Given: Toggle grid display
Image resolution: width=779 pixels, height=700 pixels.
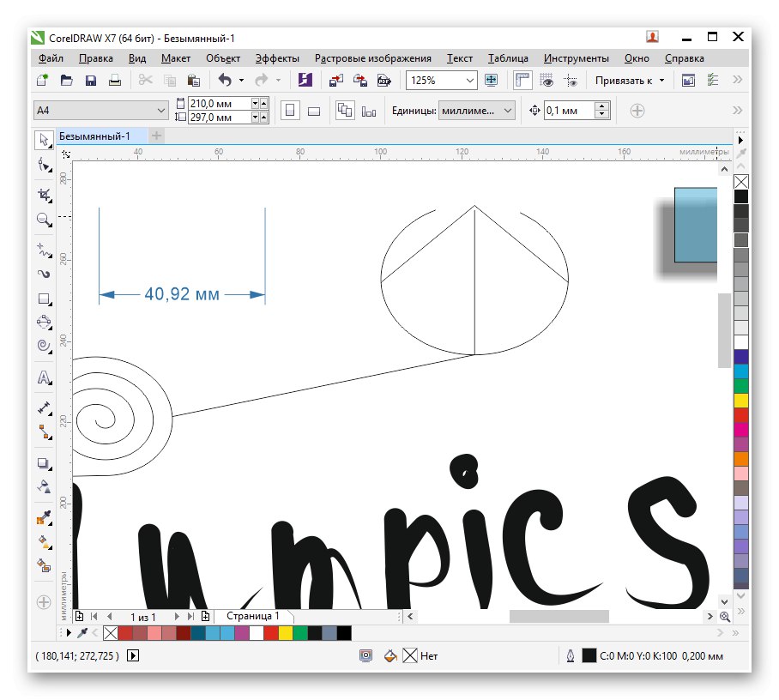Looking at the screenshot, I should (x=547, y=80).
